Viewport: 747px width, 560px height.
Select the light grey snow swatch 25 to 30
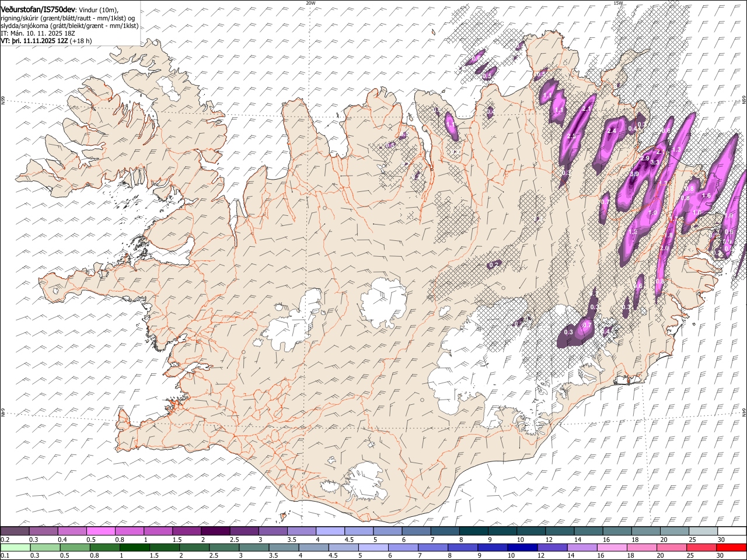pos(703,531)
